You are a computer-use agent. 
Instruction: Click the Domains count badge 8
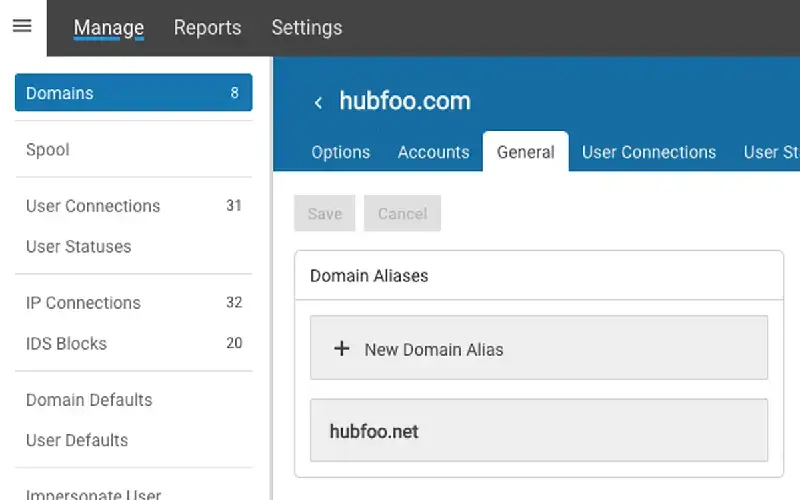tap(234, 92)
